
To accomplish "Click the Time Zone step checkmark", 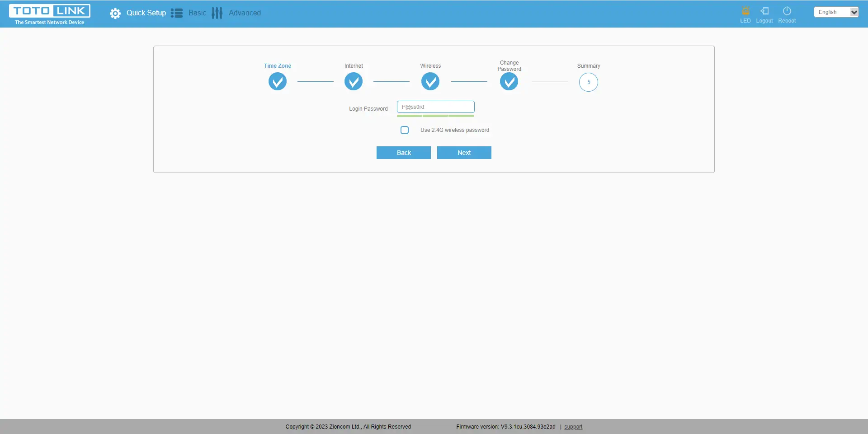I will [x=278, y=82].
